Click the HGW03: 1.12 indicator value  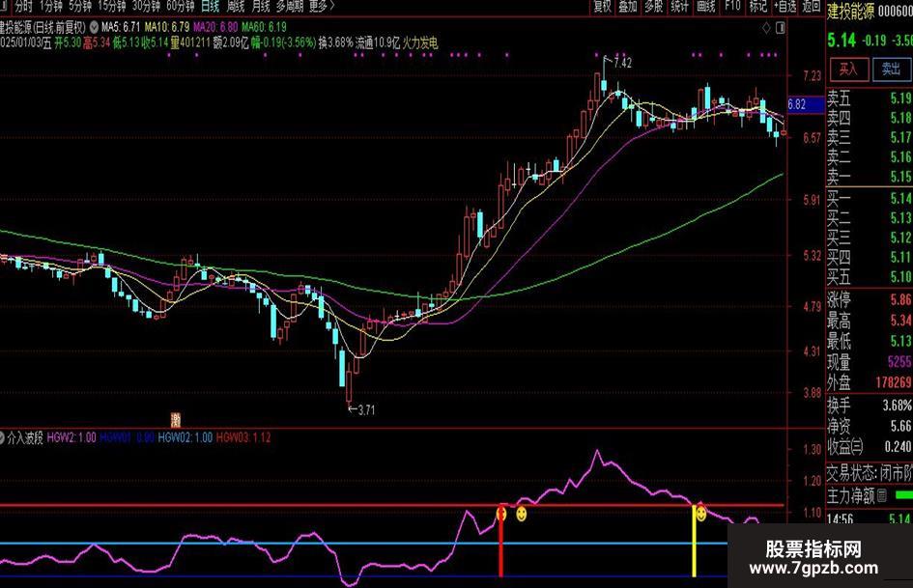pos(243,437)
